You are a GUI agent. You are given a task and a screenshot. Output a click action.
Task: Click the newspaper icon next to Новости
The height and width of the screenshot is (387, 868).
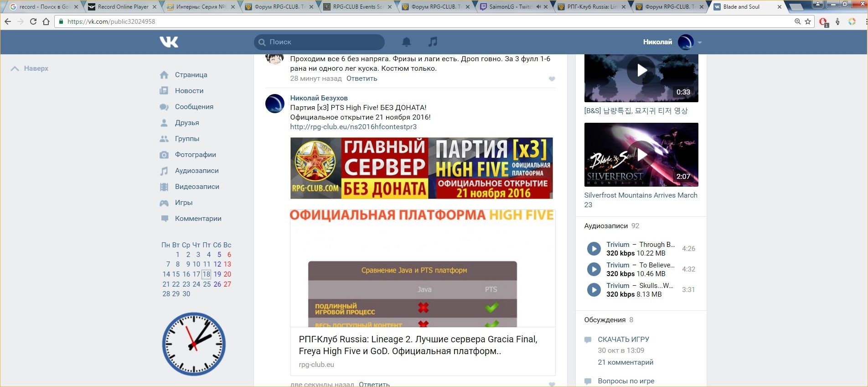tap(164, 91)
